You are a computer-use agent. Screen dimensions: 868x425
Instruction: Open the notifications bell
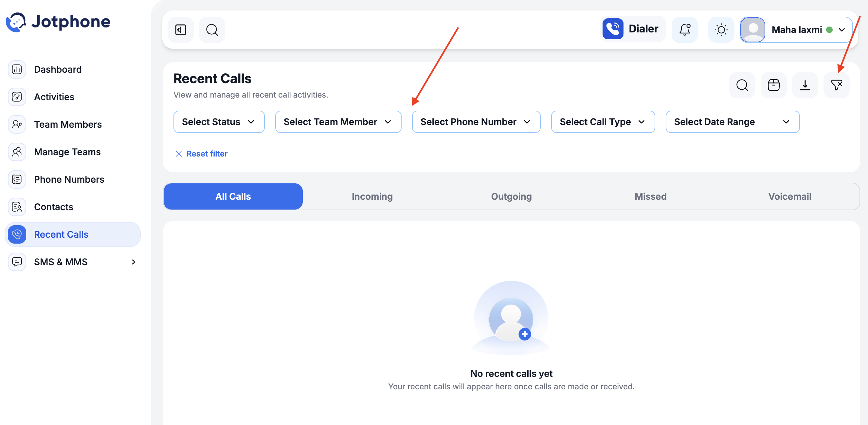(685, 30)
